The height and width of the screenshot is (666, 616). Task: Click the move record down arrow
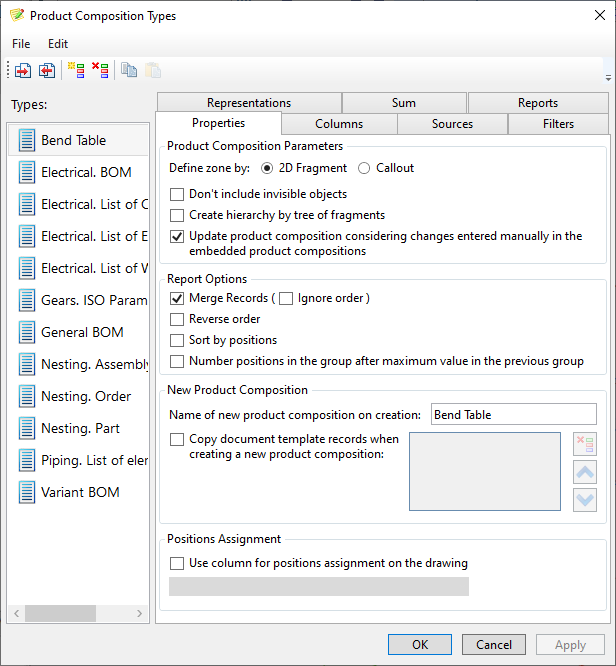[x=585, y=500]
